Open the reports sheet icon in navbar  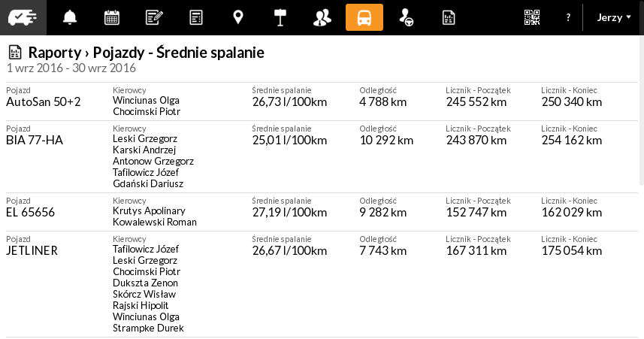coord(449,17)
